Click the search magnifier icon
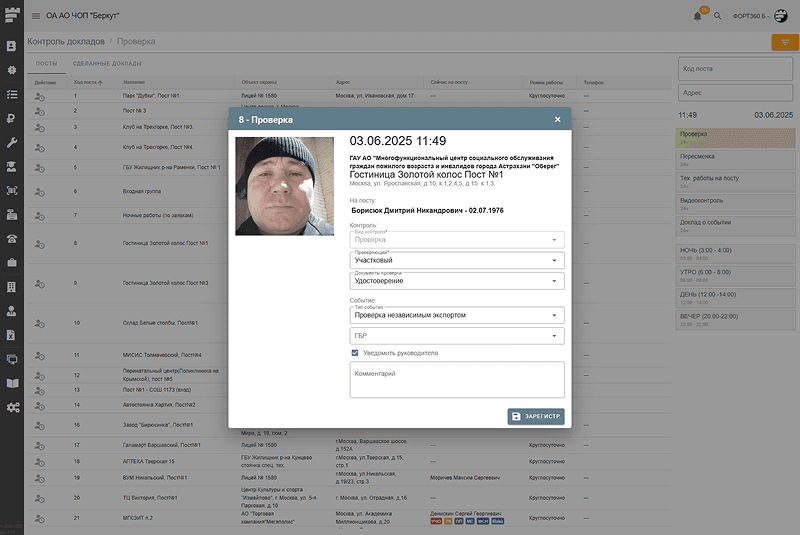 (717, 16)
